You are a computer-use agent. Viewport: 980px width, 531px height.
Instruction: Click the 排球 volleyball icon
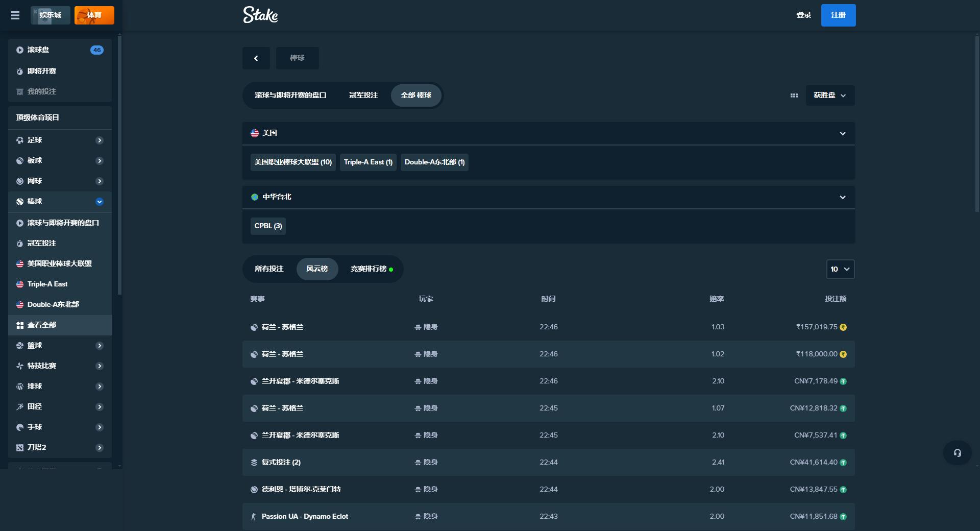19,387
